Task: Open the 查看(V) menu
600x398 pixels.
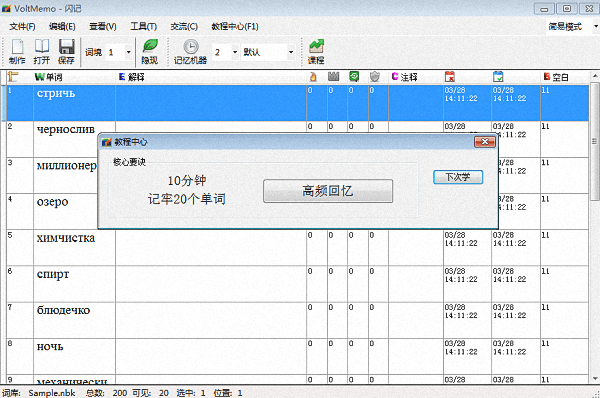Action: click(x=103, y=26)
